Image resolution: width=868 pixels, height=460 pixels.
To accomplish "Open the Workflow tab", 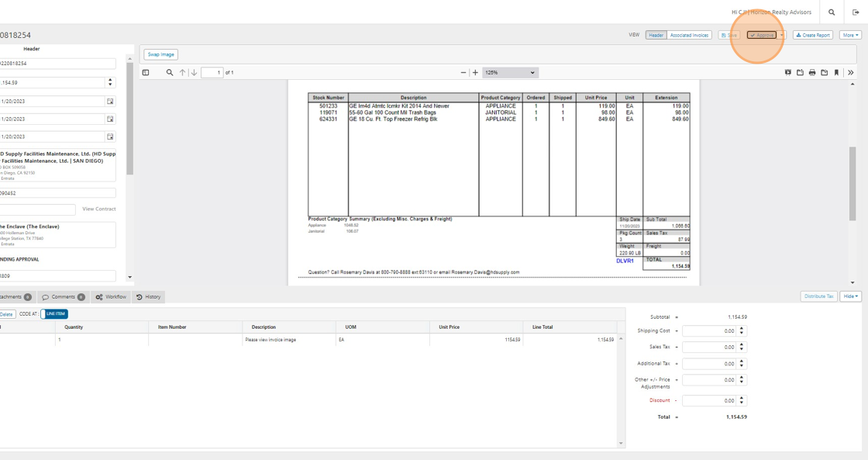I will 111,297.
